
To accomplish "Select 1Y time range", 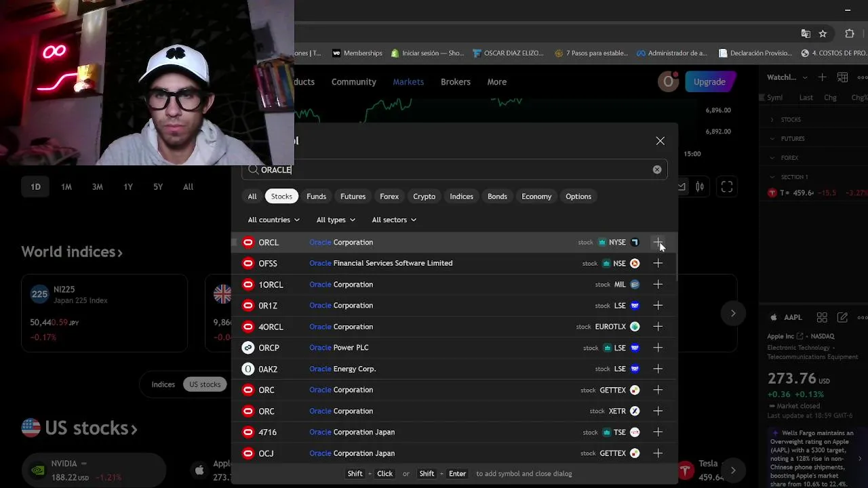I will 128,187.
